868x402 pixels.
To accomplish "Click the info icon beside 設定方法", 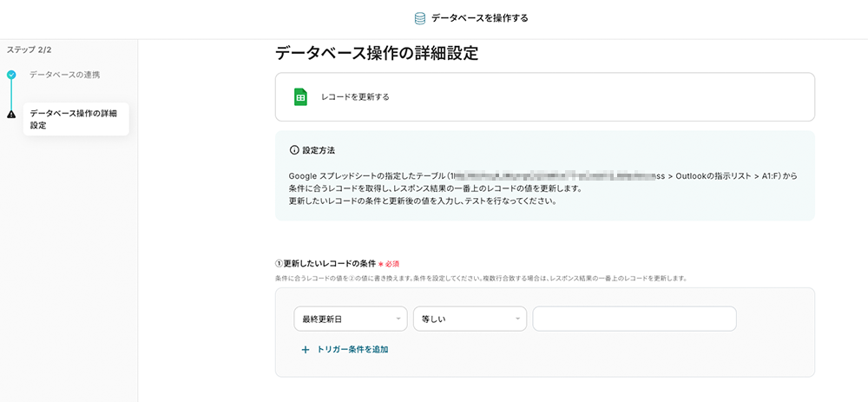I will pos(294,150).
